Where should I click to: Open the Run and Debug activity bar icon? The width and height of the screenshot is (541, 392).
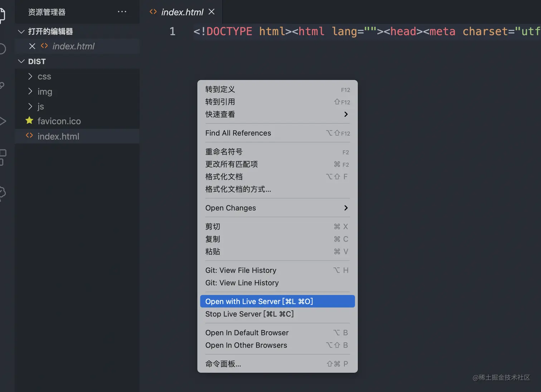(x=3, y=121)
